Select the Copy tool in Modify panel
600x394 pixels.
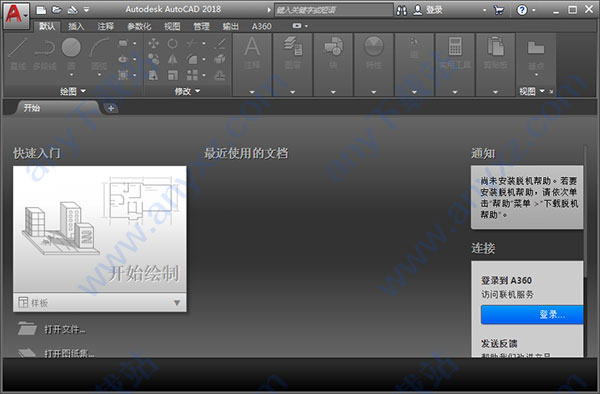[x=153, y=59]
